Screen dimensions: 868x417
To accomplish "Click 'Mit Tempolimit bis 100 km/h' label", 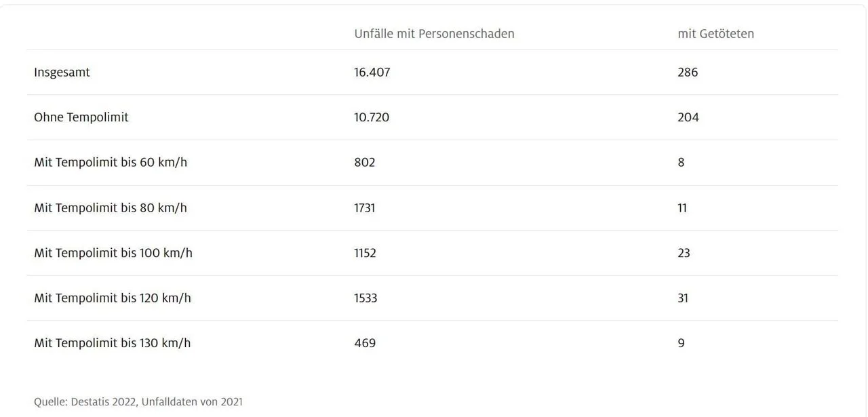I will [113, 253].
